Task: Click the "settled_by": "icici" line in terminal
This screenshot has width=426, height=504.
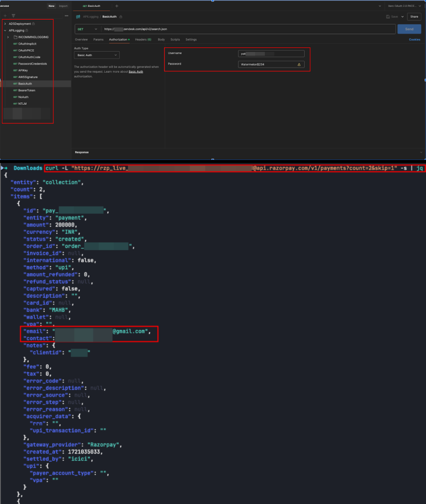Action: point(58,459)
